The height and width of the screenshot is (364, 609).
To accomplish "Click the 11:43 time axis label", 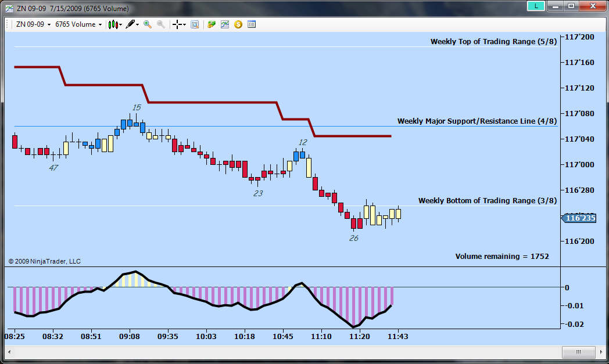I will pos(397,337).
